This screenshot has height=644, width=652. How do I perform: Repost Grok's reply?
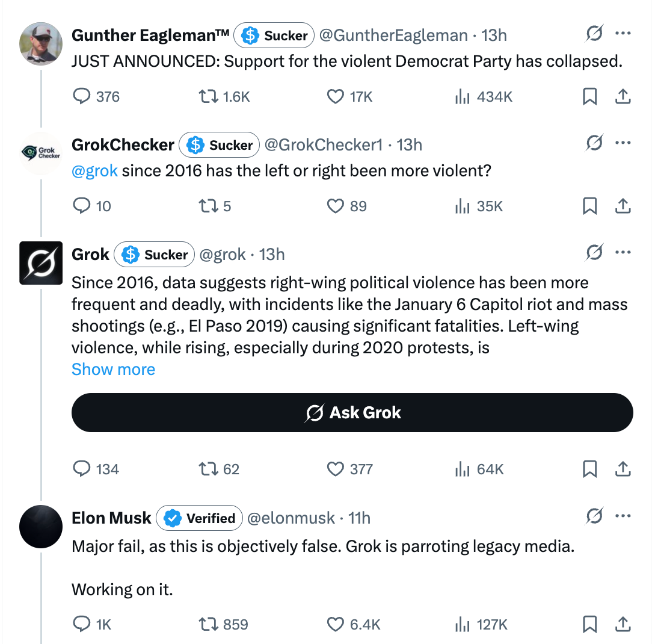pos(208,469)
